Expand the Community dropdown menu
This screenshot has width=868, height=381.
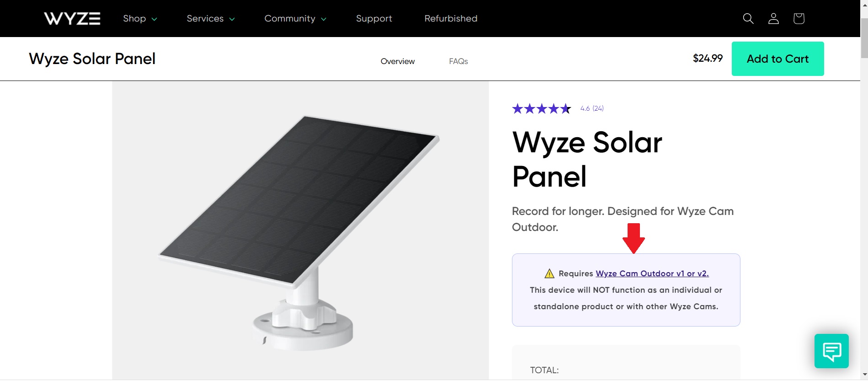click(295, 18)
